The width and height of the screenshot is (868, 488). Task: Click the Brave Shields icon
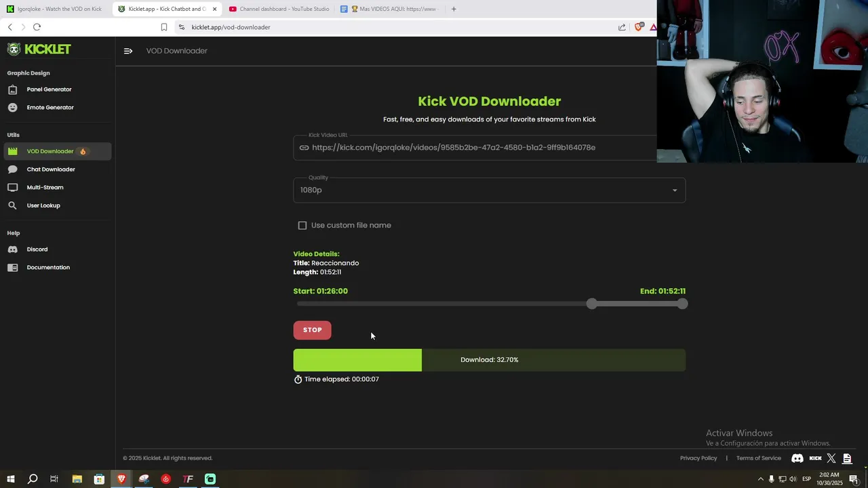point(639,27)
